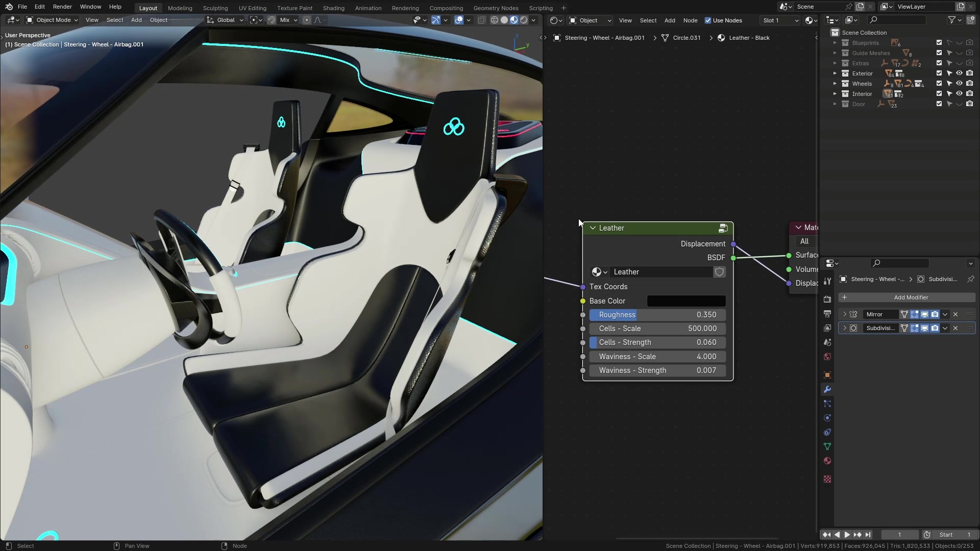The width and height of the screenshot is (980, 551).
Task: Remove the Subdivision modifier
Action: click(x=955, y=328)
